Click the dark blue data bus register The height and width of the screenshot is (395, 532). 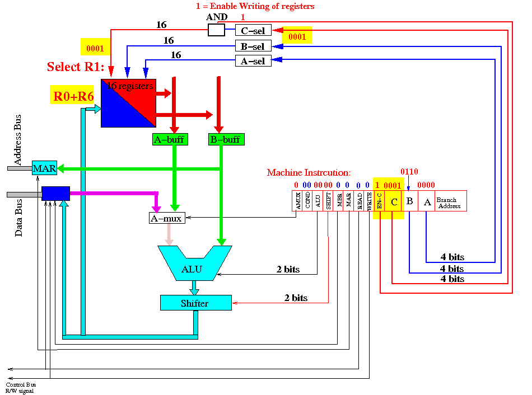[55, 193]
